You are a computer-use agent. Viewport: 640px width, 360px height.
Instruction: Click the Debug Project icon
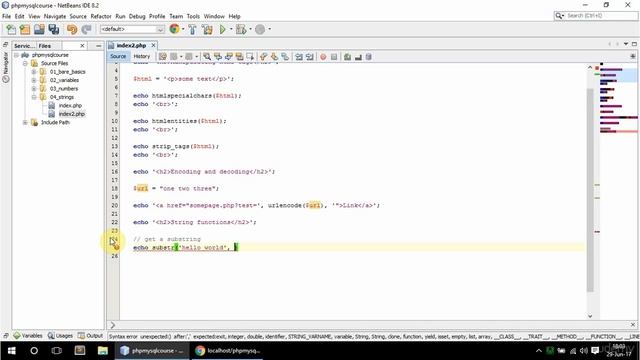point(241,29)
